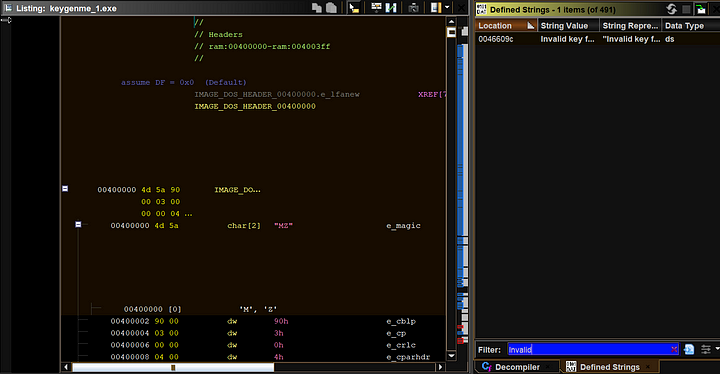Sort by the Location column header

tap(506, 26)
